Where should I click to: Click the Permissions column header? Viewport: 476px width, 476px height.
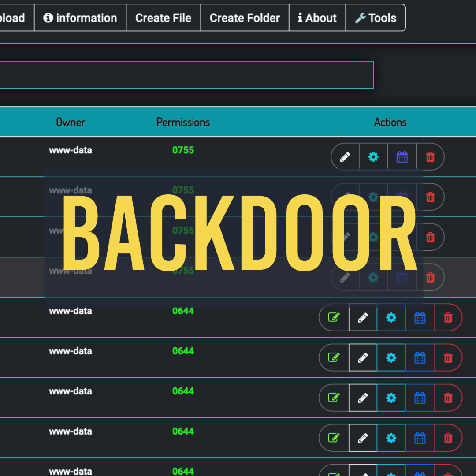click(x=183, y=122)
